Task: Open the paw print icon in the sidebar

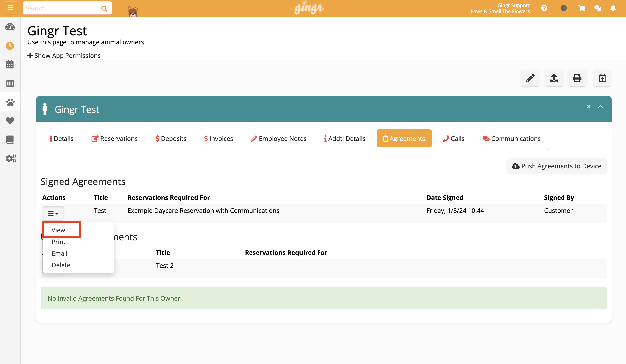Action: pyautogui.click(x=10, y=102)
